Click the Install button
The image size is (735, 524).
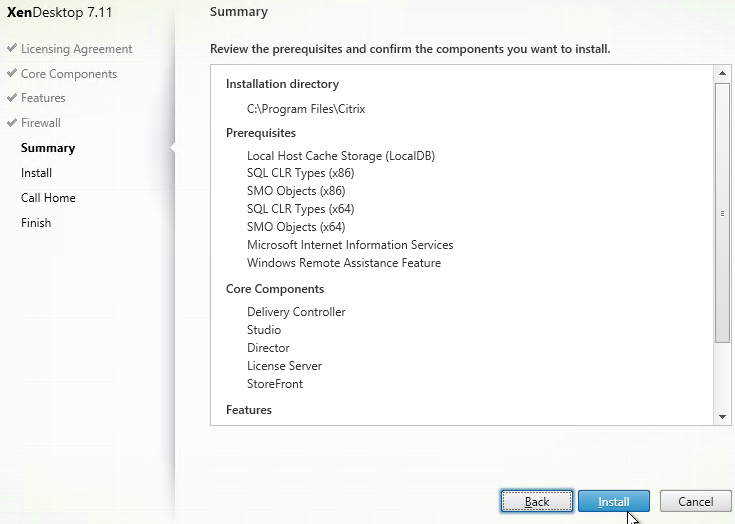(x=614, y=502)
